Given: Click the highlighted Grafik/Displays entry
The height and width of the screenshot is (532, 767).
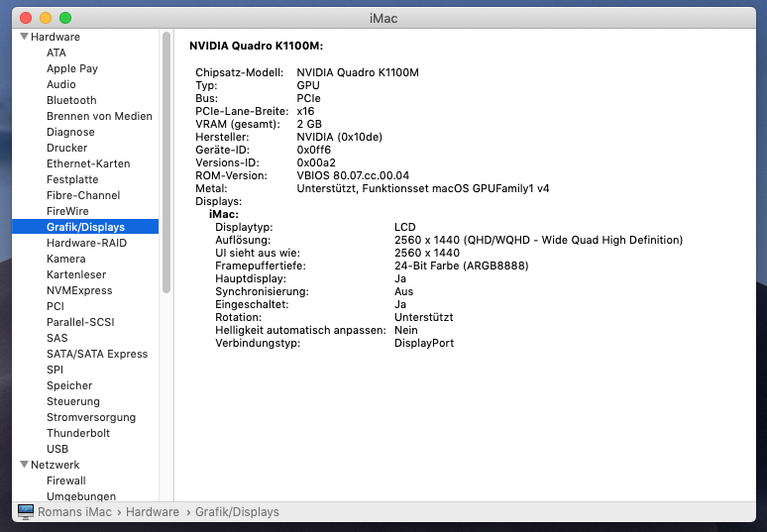Looking at the screenshot, I should (x=85, y=227).
